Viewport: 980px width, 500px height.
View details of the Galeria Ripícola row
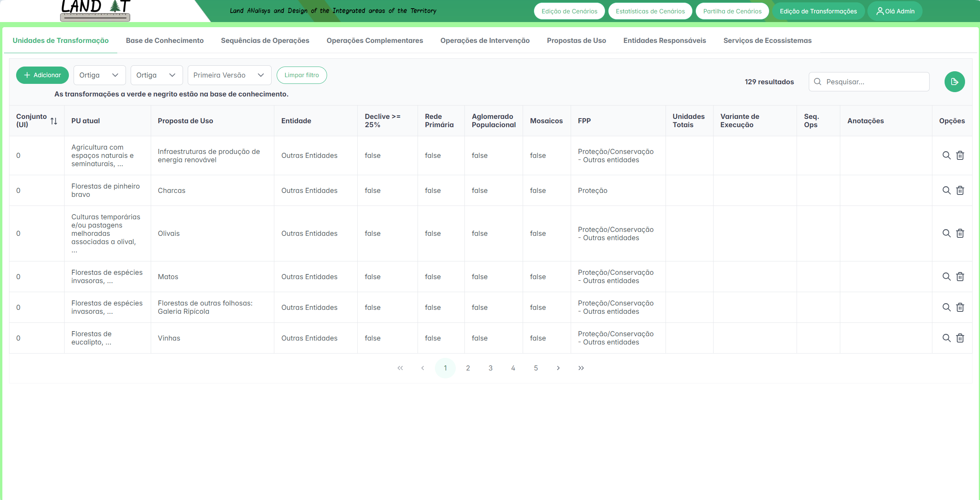946,307
